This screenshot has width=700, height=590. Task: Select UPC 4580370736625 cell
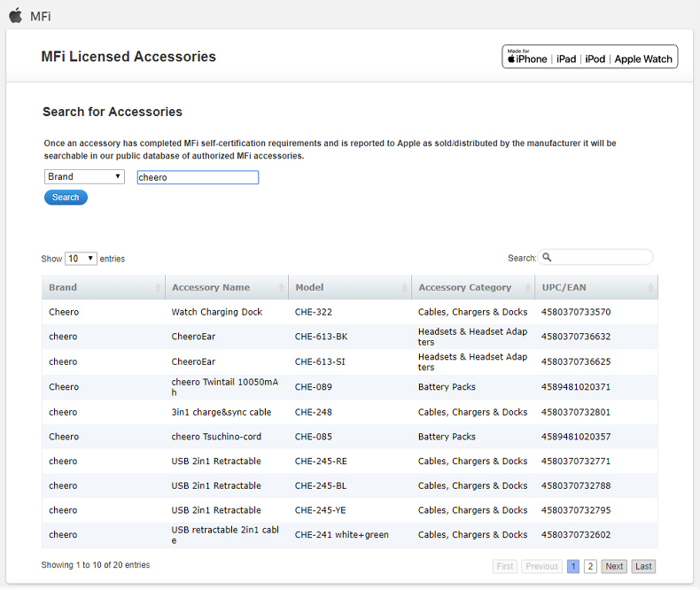click(x=576, y=361)
